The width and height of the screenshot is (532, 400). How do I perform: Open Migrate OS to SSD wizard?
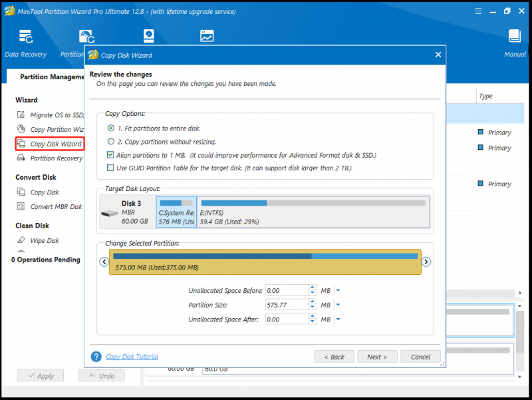(57, 114)
